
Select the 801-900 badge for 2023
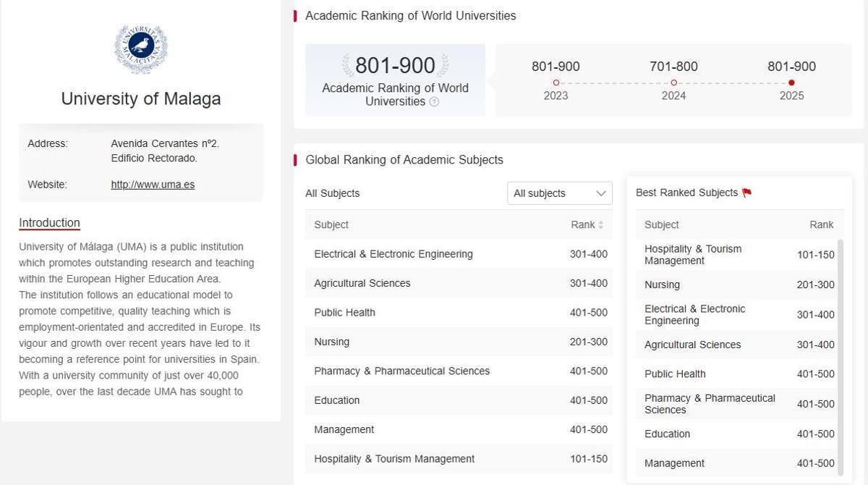[556, 66]
